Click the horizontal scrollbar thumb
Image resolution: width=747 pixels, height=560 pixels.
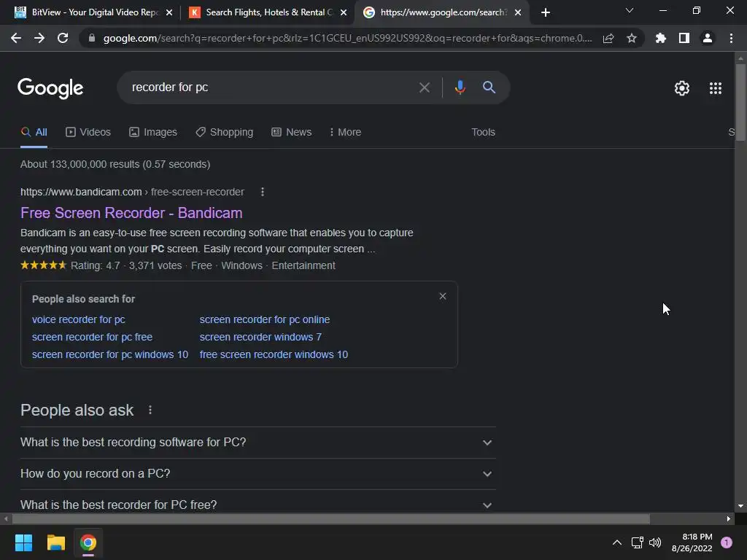pyautogui.click(x=331, y=518)
